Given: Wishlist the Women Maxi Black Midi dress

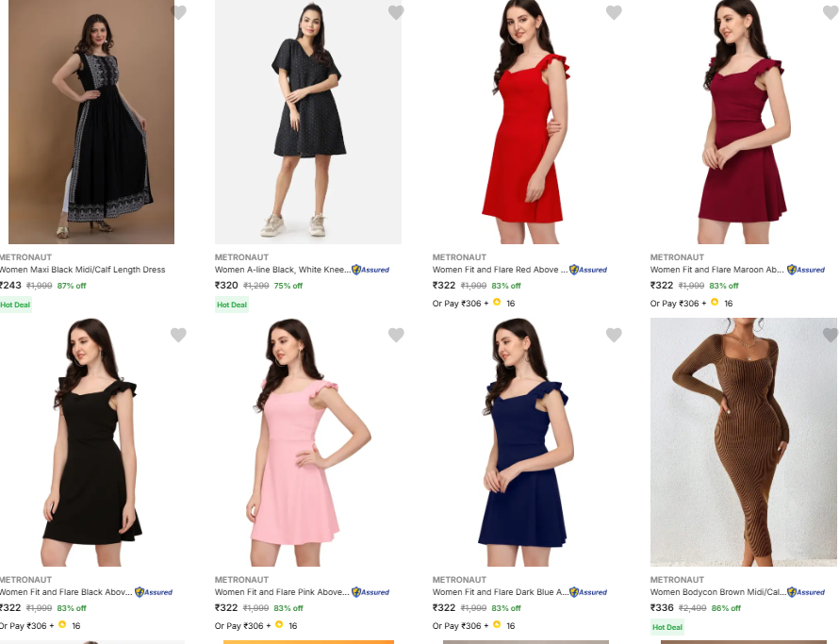Looking at the screenshot, I should point(178,12).
